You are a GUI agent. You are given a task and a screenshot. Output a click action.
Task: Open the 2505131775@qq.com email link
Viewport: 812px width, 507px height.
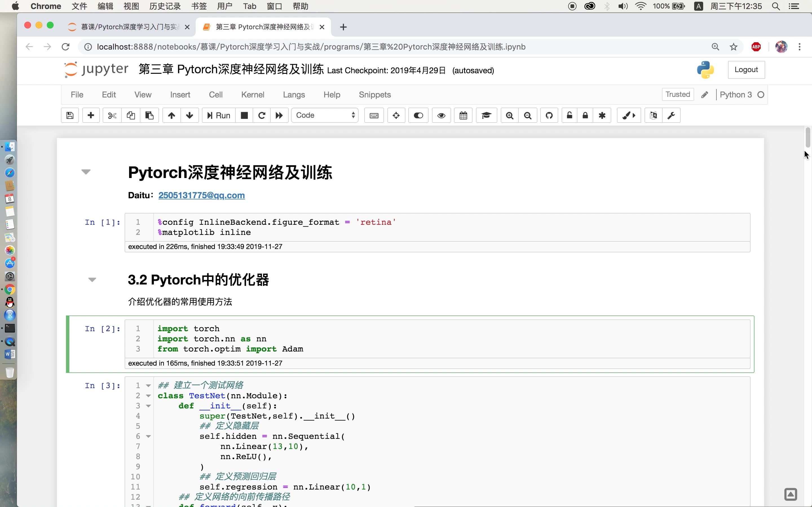[201, 195]
